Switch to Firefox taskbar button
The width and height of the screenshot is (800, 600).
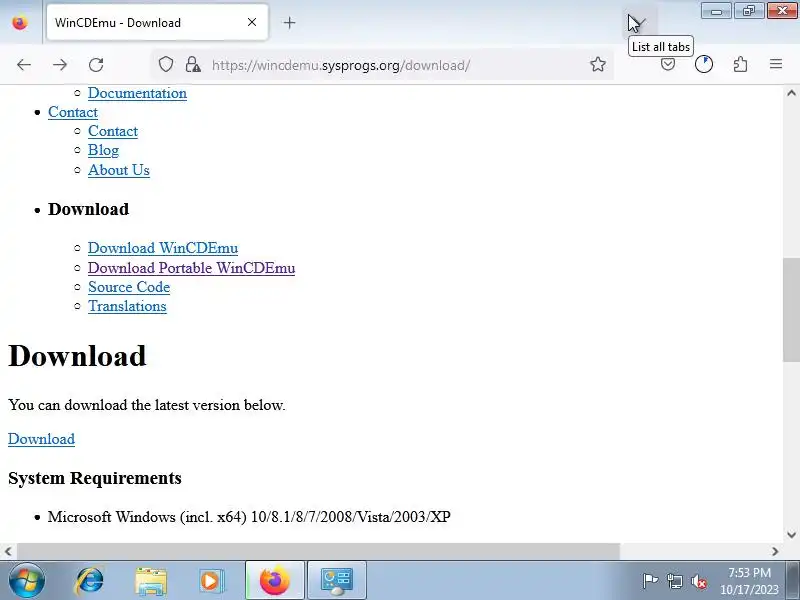(x=274, y=581)
